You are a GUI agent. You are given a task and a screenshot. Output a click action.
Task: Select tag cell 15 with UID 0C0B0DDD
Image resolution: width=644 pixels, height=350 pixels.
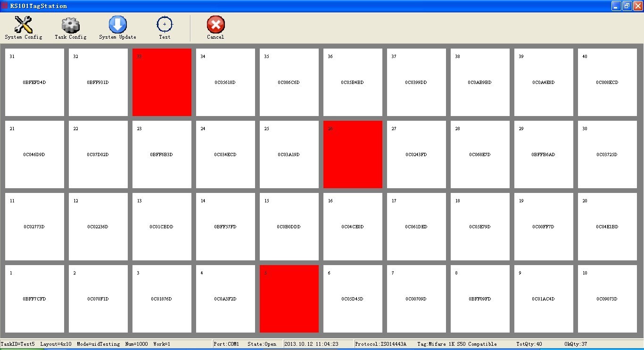[289, 226]
